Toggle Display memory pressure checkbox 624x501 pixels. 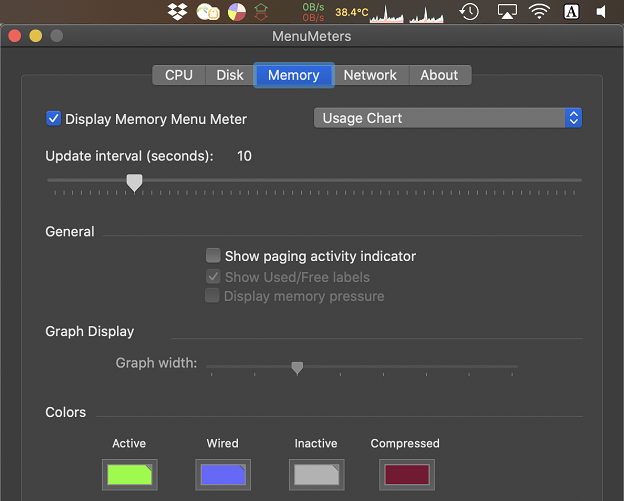212,296
